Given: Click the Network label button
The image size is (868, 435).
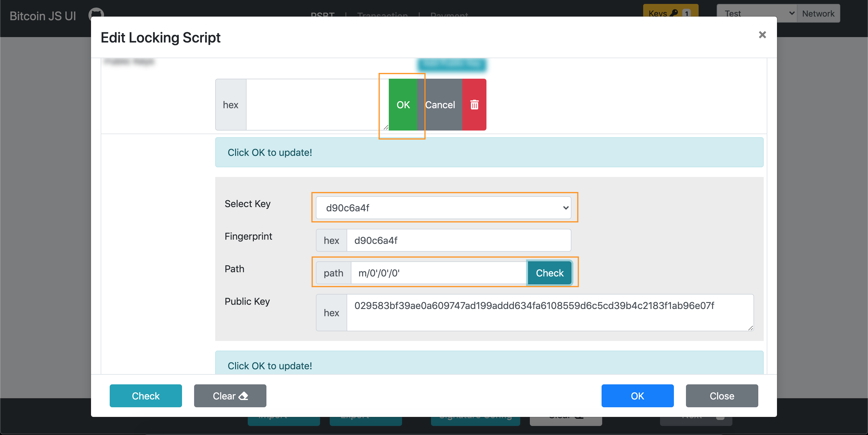Looking at the screenshot, I should 818,14.
